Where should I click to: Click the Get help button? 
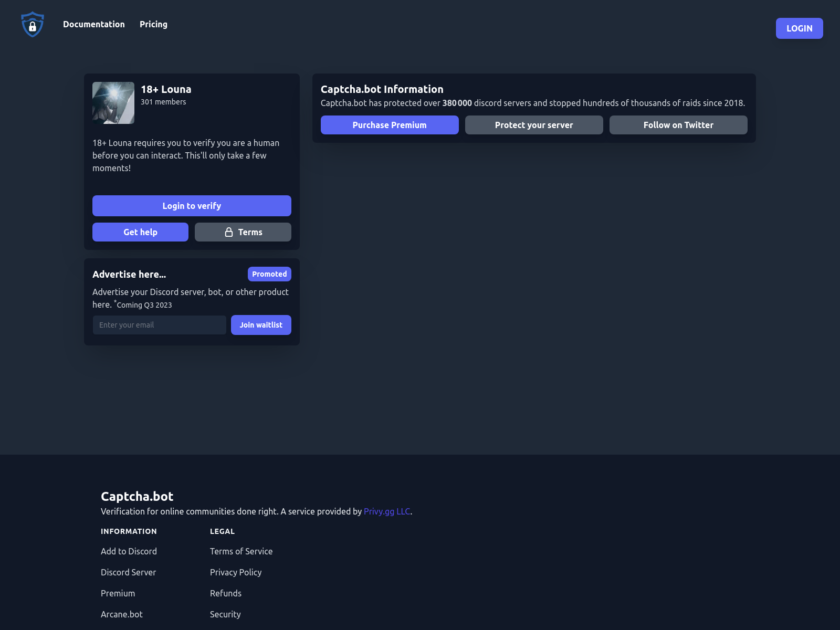pyautogui.click(x=140, y=232)
